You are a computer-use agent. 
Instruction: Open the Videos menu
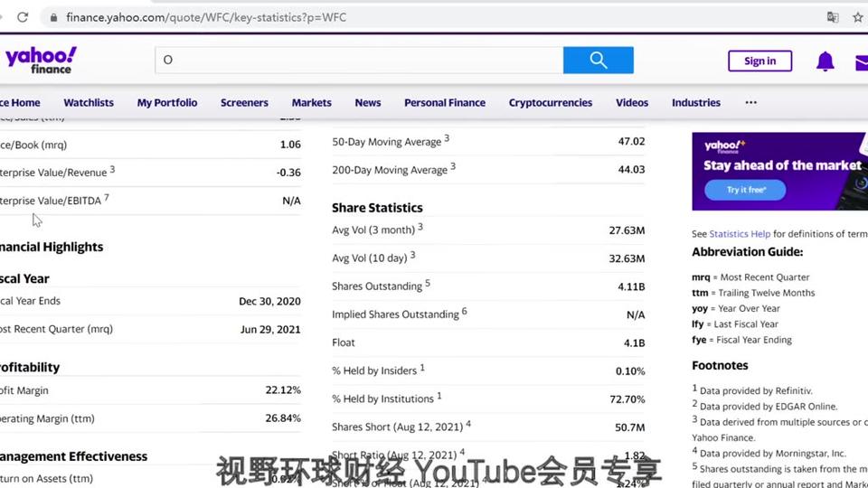632,102
